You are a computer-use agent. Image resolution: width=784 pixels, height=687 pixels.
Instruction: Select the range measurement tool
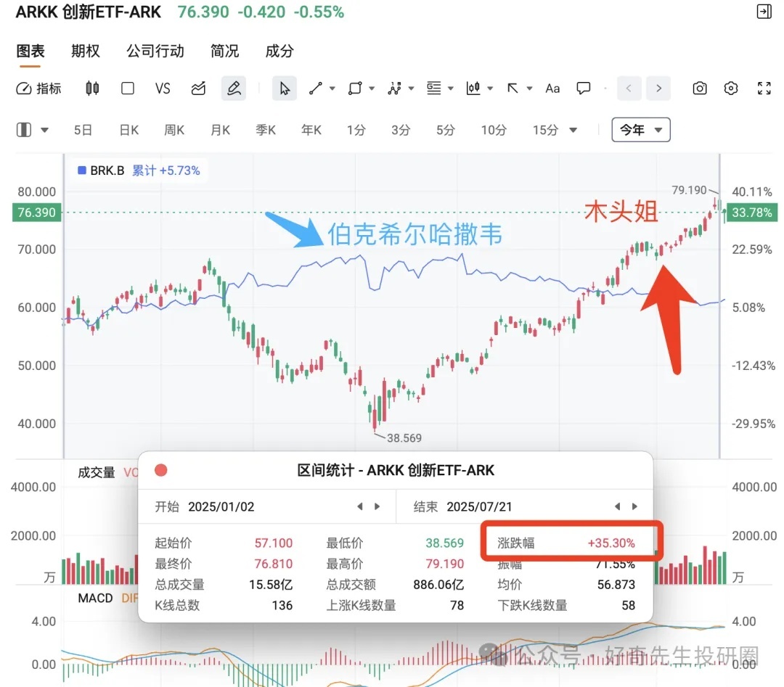[x=473, y=89]
